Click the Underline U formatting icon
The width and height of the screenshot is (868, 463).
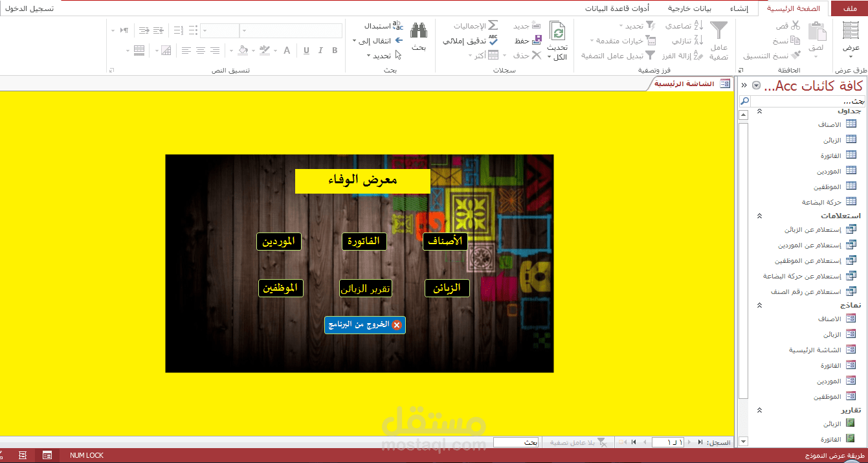point(306,51)
